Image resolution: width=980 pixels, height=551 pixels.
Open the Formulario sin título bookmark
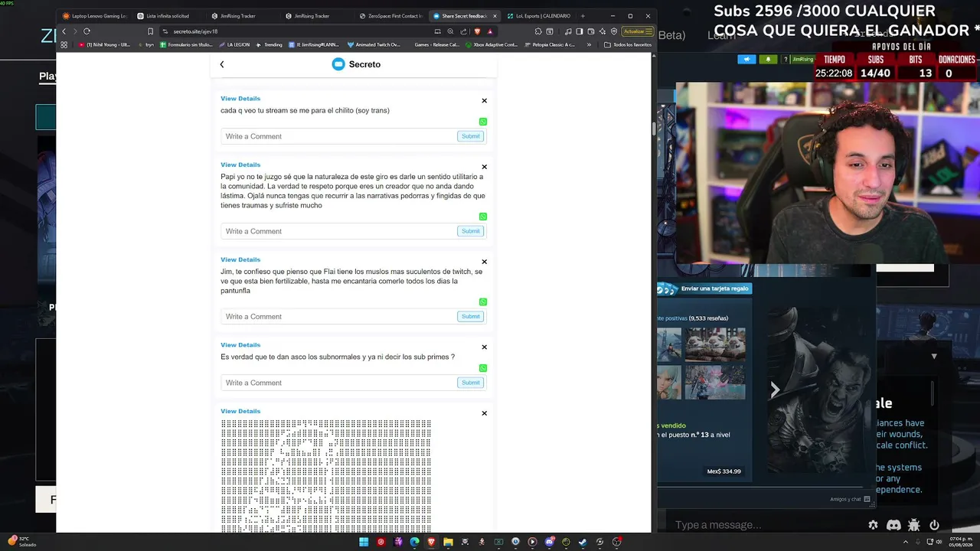point(186,44)
